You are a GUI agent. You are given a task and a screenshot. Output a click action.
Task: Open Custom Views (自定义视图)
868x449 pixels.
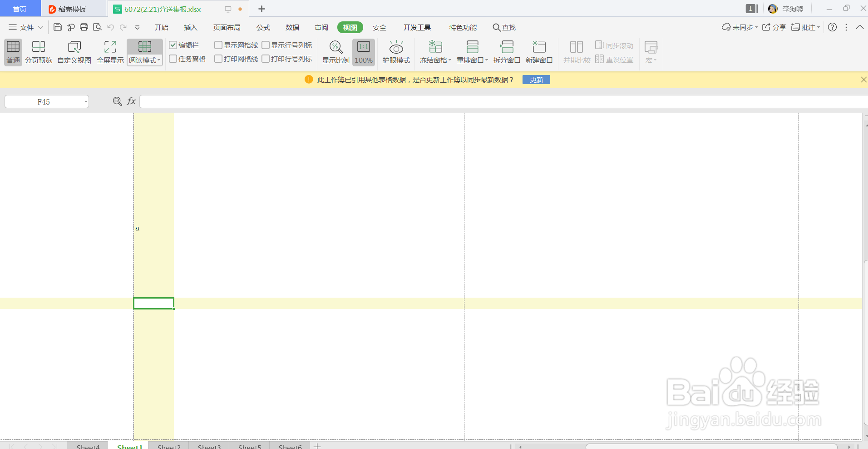pyautogui.click(x=74, y=52)
